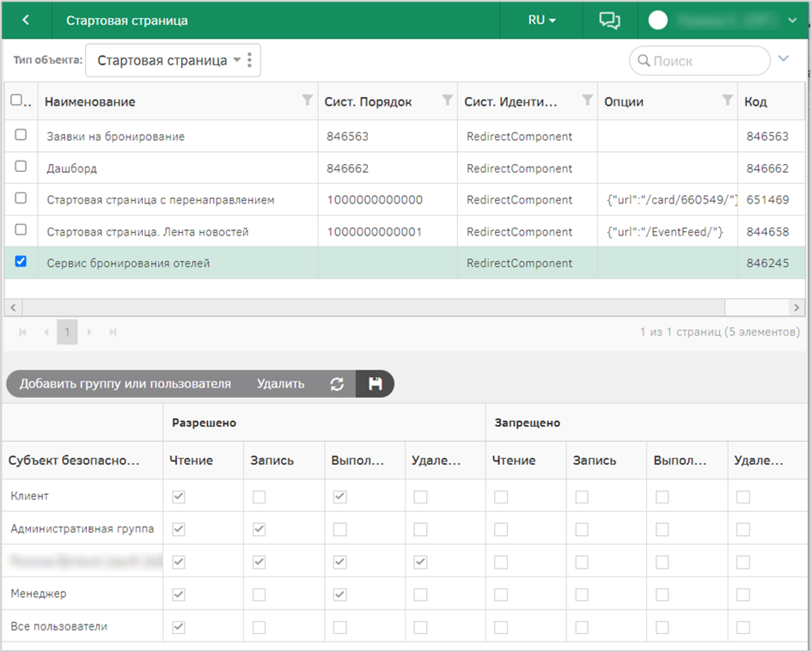Expand advanced search chevron

[784, 58]
